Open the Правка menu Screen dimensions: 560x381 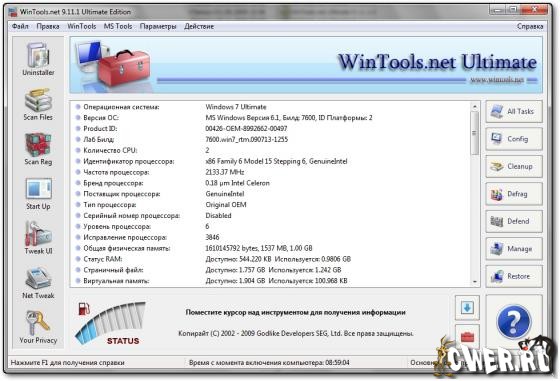coord(48,26)
